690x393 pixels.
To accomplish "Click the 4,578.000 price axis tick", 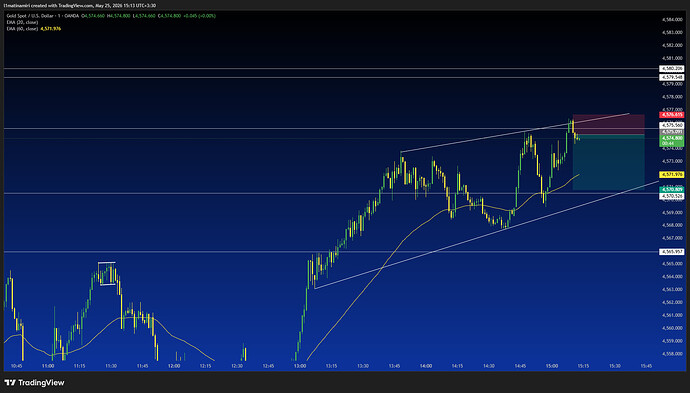I will pyautogui.click(x=672, y=96).
